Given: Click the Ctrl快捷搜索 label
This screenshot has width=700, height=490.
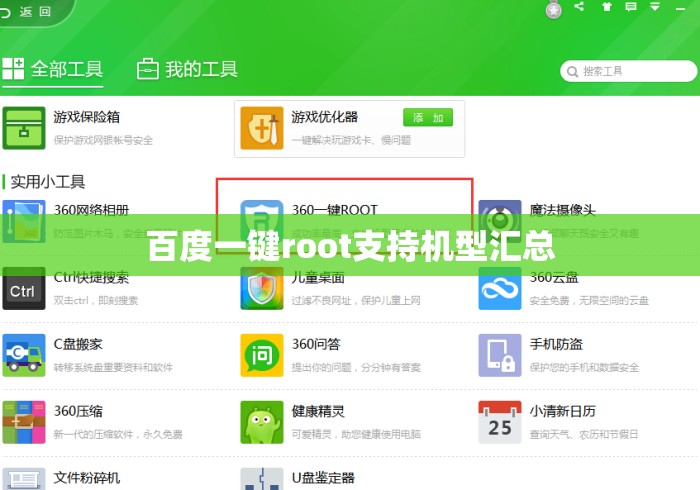Looking at the screenshot, I should (x=91, y=278).
